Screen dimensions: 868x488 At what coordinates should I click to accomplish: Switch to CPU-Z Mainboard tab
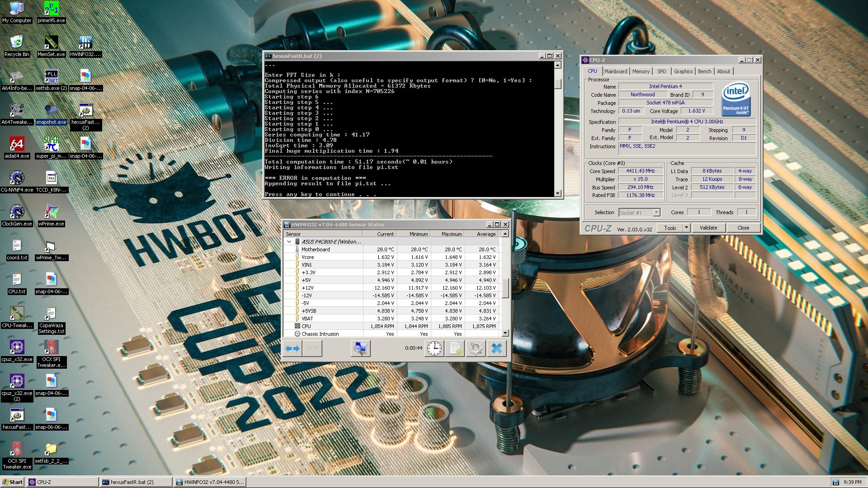615,71
